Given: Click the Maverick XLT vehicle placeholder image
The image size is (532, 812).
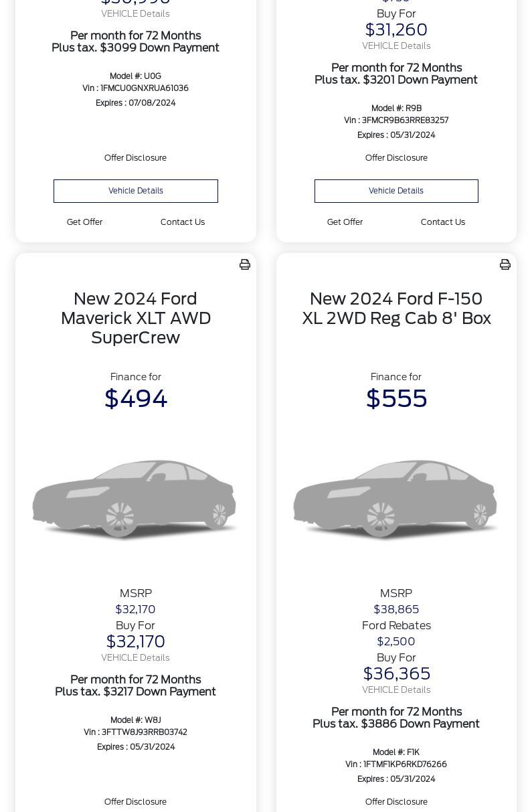Looking at the screenshot, I should click(x=135, y=499).
